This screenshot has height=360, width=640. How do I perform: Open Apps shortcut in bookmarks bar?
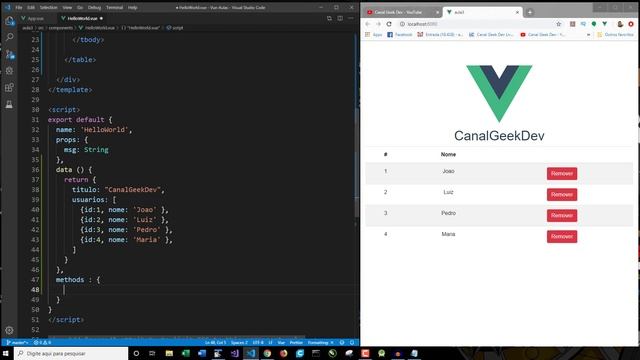pos(373,35)
